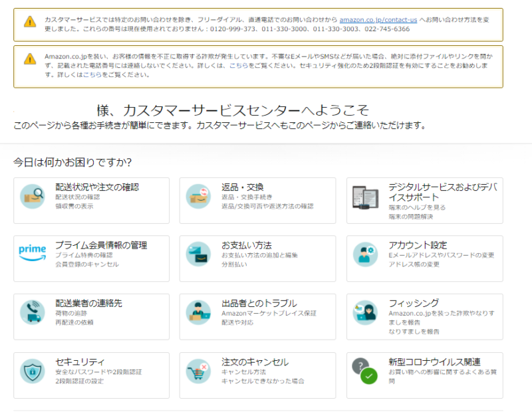Click the shield lock icon for セキュリティ
The width and height of the screenshot is (532, 414).
(32, 371)
